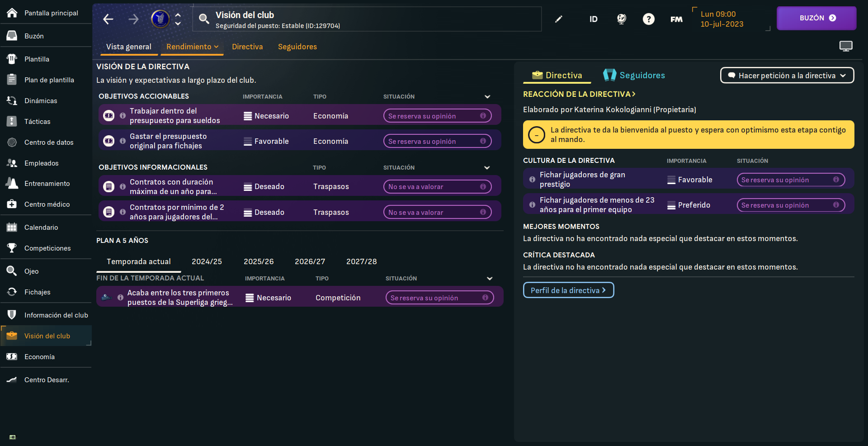Click the date Lun 09:00 10-jul-2023
868x446 pixels.
[722, 19]
